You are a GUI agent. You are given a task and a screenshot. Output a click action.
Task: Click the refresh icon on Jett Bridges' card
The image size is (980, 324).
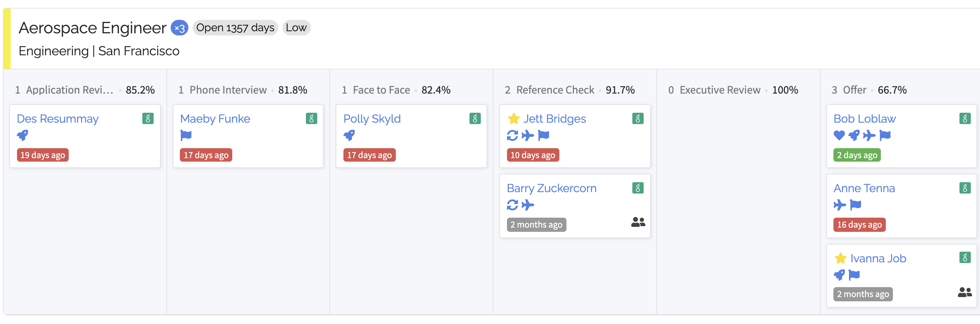click(512, 135)
